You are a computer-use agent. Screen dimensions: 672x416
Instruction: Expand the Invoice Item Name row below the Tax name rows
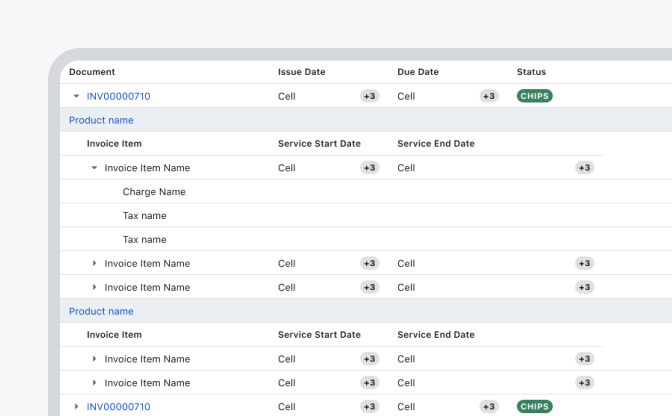click(x=95, y=263)
